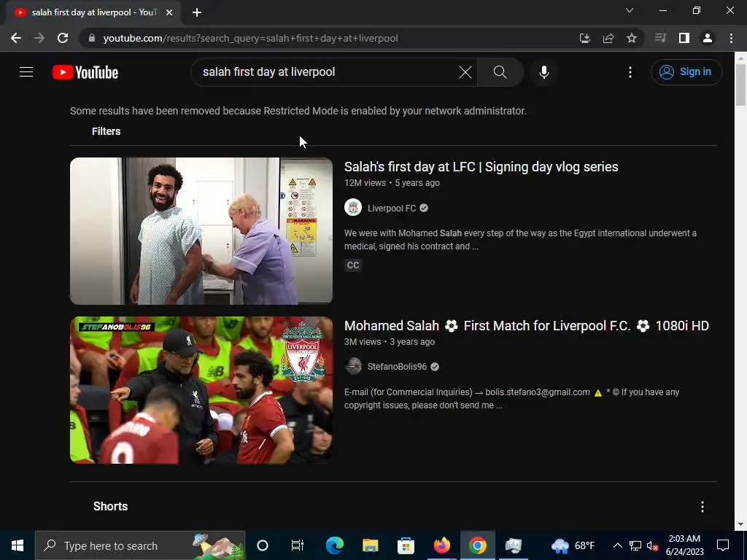Visit the StefanoBolis96 channel link
This screenshot has height=560, width=747.
[397, 367]
